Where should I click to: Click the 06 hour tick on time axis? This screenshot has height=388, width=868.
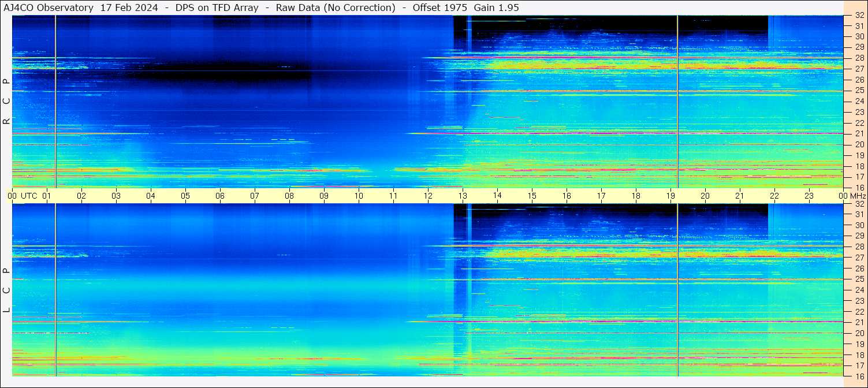[220, 196]
